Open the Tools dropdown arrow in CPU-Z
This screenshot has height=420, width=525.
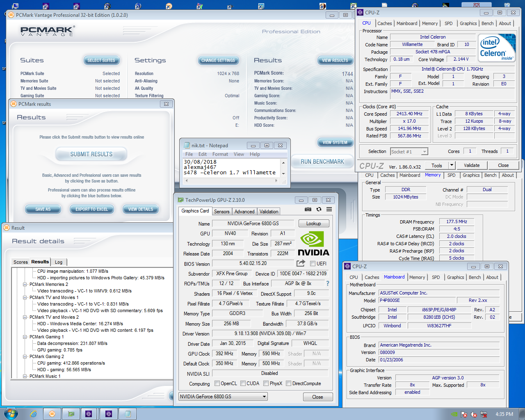[x=452, y=165]
